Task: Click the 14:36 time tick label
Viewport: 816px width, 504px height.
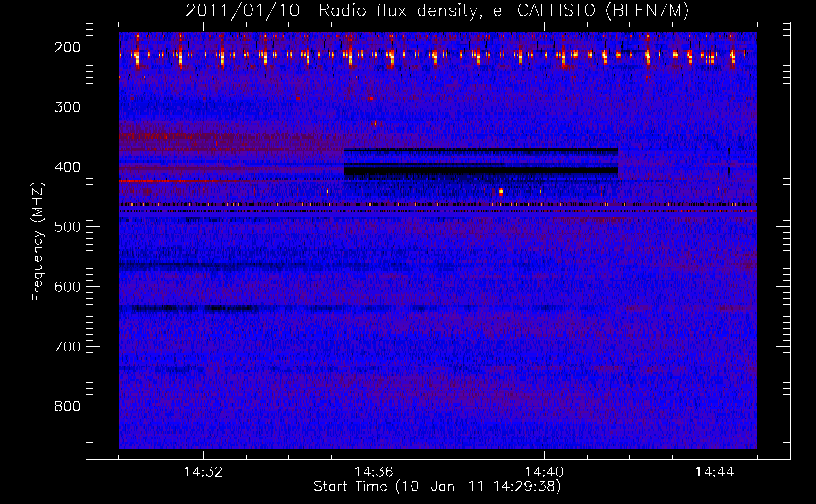Action: click(x=374, y=472)
